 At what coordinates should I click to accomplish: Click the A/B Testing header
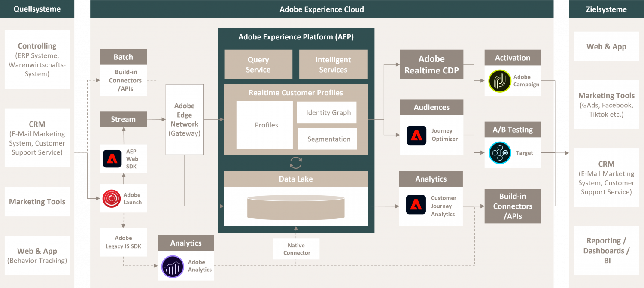coord(512,130)
